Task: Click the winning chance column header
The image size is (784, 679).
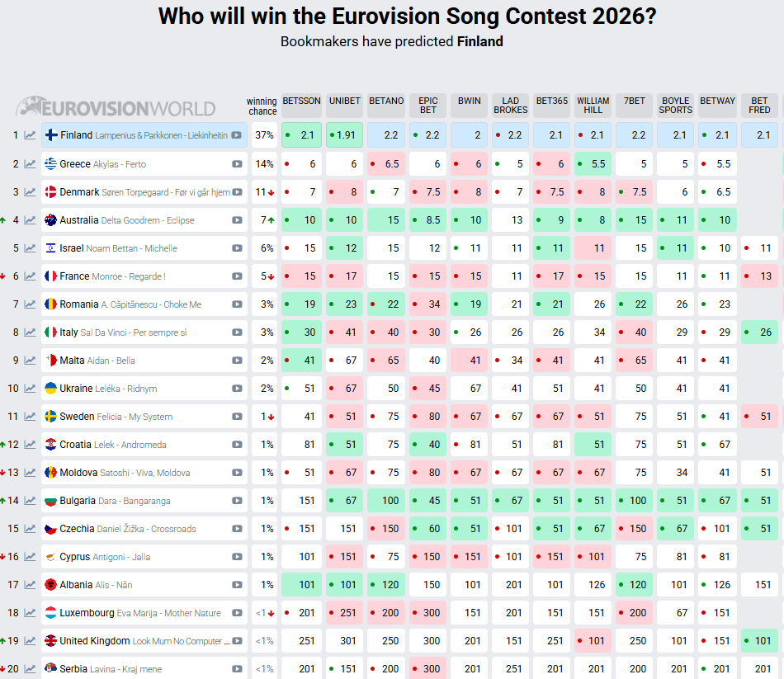Action: (x=262, y=106)
